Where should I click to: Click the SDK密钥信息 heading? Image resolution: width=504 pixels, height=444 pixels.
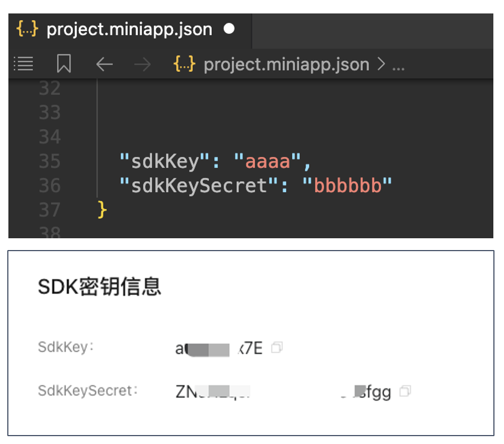point(100,287)
